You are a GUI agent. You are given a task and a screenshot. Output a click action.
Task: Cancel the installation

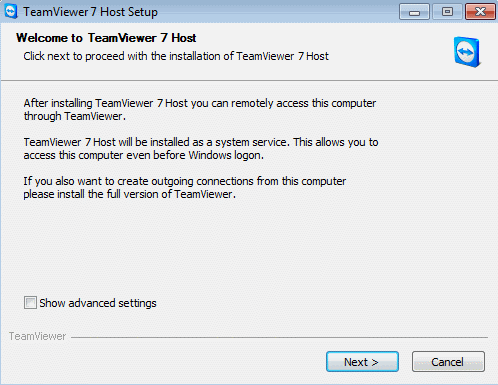[448, 362]
